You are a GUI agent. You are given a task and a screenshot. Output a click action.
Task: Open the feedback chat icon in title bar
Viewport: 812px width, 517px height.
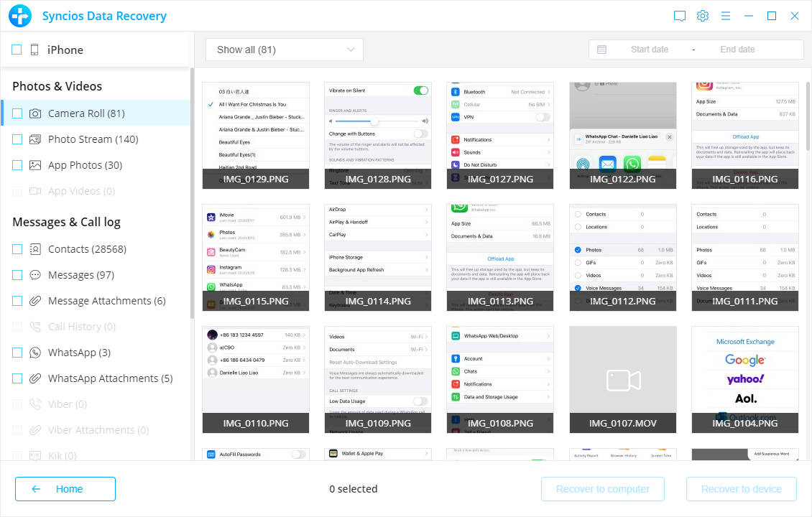coord(680,16)
